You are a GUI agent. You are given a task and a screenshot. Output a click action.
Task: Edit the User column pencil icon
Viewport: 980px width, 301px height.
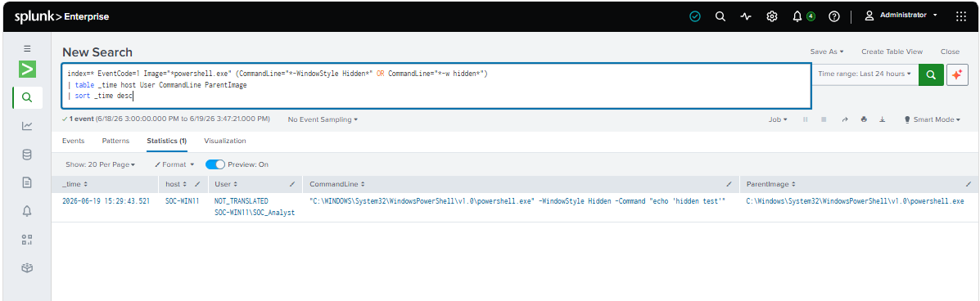[292, 185]
